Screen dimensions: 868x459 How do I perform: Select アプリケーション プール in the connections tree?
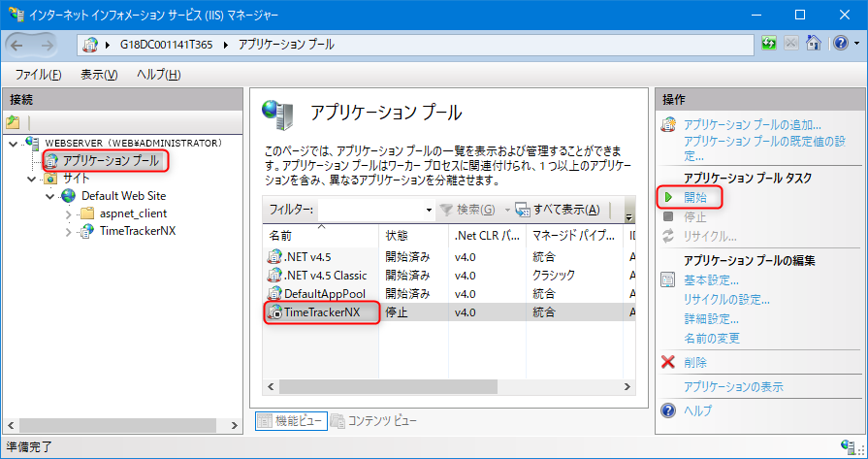click(111, 161)
